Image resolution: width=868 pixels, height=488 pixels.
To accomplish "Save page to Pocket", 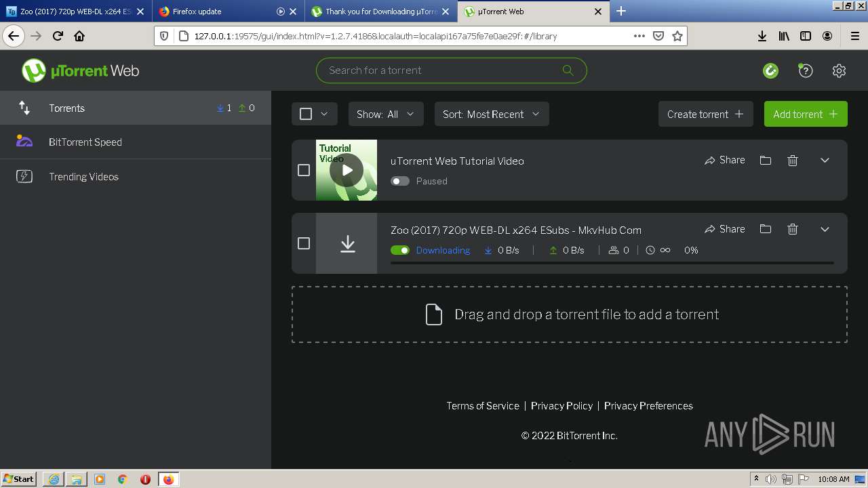I will pyautogui.click(x=658, y=36).
